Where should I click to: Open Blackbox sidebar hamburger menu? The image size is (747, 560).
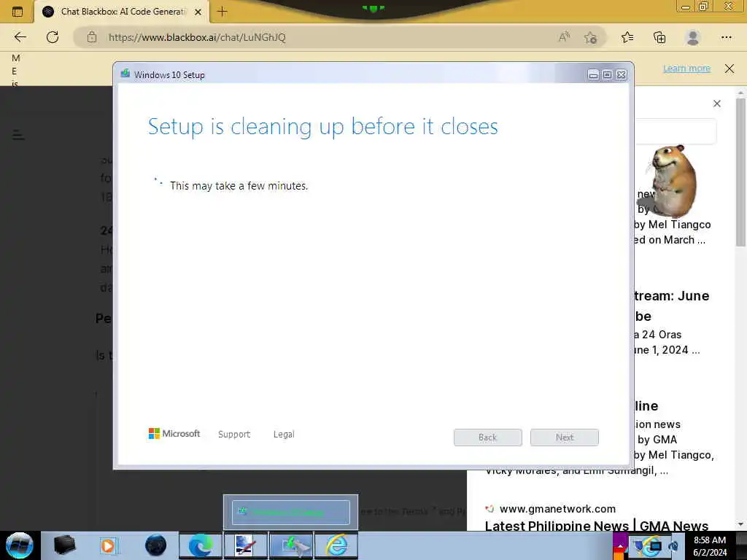click(x=18, y=135)
